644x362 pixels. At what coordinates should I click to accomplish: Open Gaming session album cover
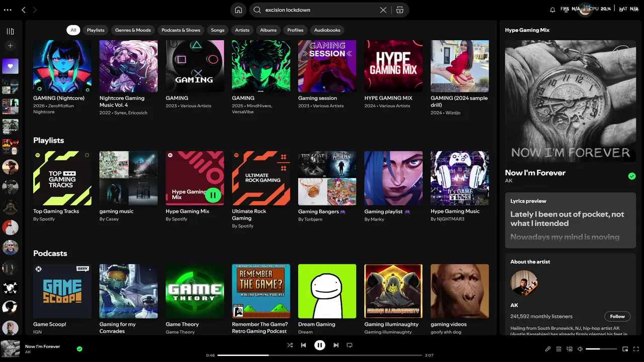(x=327, y=66)
